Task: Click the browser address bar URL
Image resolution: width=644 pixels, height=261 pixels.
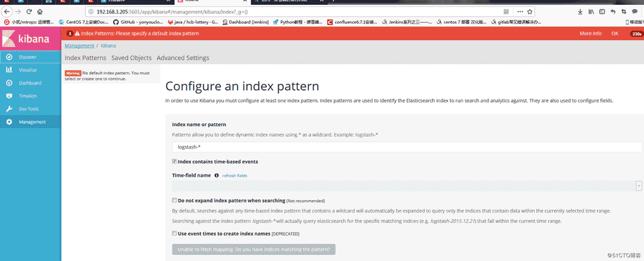Action: (x=172, y=12)
